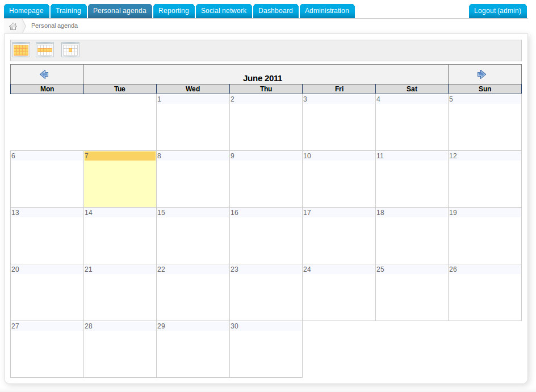
Task: Click the Personal agenda tab
Action: [120, 11]
